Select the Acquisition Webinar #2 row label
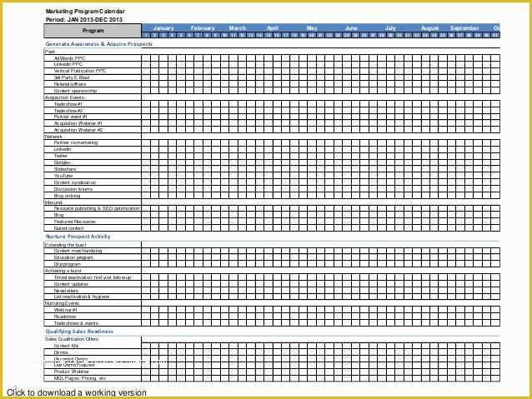The image size is (532, 399). (x=78, y=130)
